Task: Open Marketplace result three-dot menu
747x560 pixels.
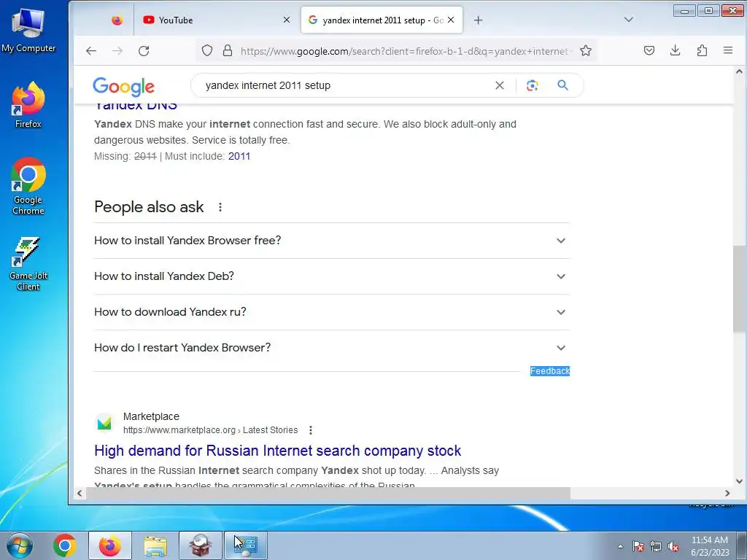Action: pos(311,430)
